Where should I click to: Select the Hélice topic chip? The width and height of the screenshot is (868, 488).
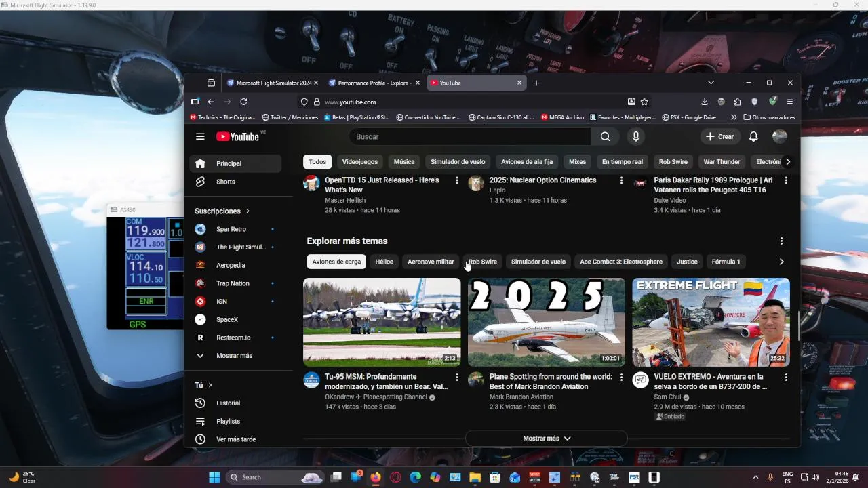384,262
